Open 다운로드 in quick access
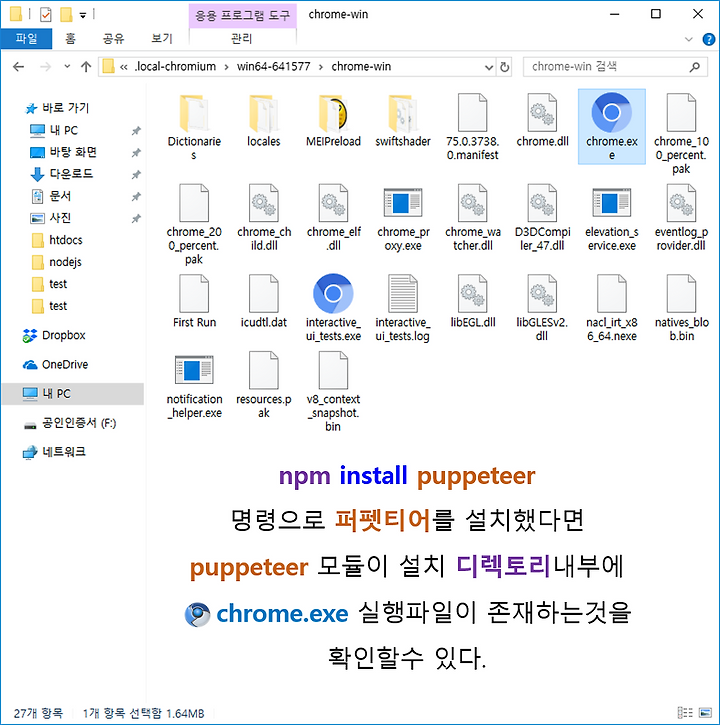Image resolution: width=720 pixels, height=725 pixels. 71,174
